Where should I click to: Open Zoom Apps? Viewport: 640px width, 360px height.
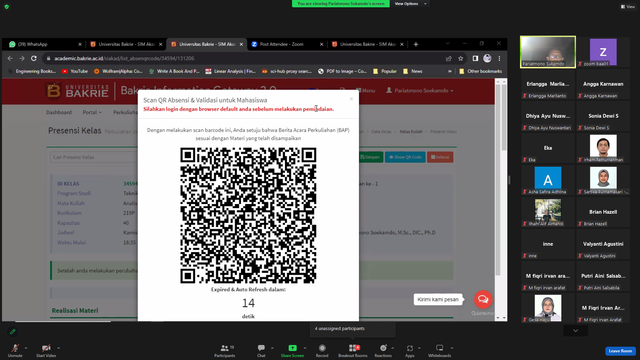(410, 350)
